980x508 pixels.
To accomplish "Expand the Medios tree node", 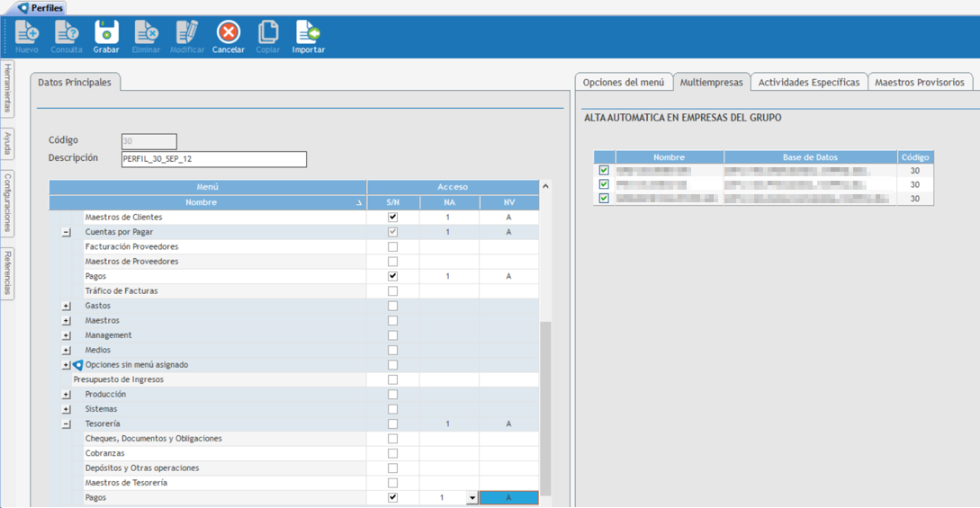I will 67,350.
